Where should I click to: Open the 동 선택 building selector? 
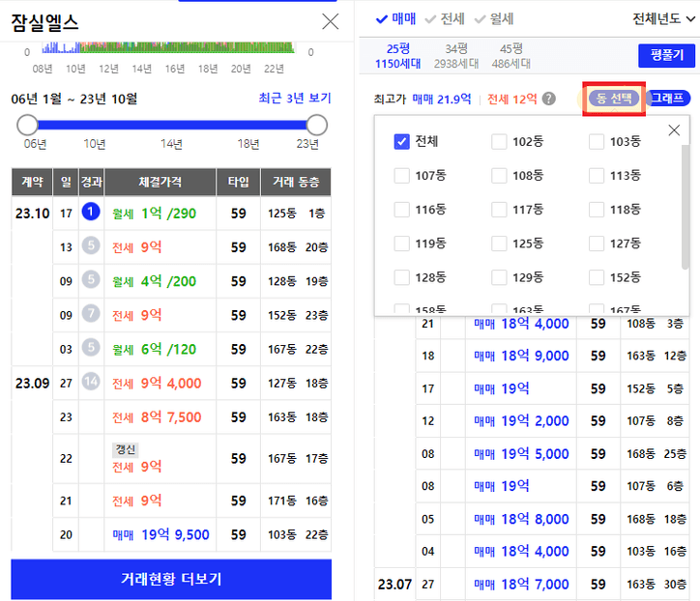point(614,99)
